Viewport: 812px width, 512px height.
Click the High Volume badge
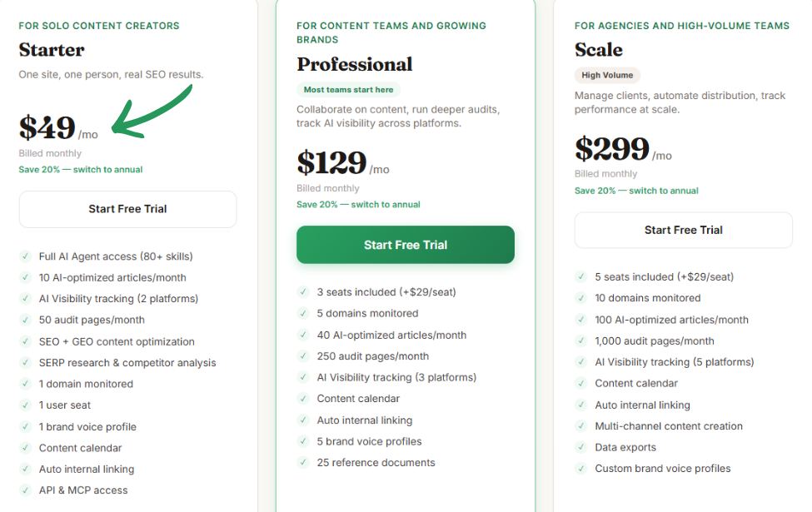pos(607,75)
